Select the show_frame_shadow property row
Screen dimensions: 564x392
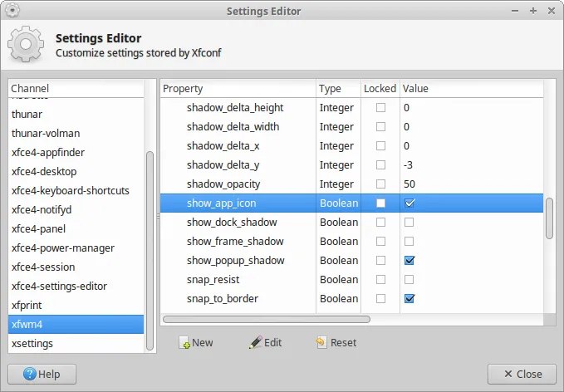352,242
